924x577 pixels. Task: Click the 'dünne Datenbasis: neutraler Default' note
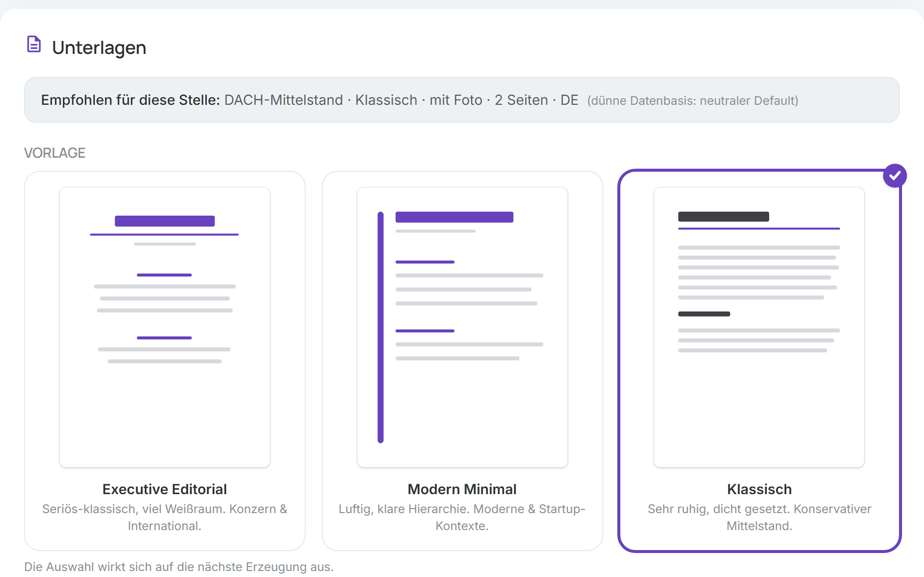pyautogui.click(x=693, y=101)
